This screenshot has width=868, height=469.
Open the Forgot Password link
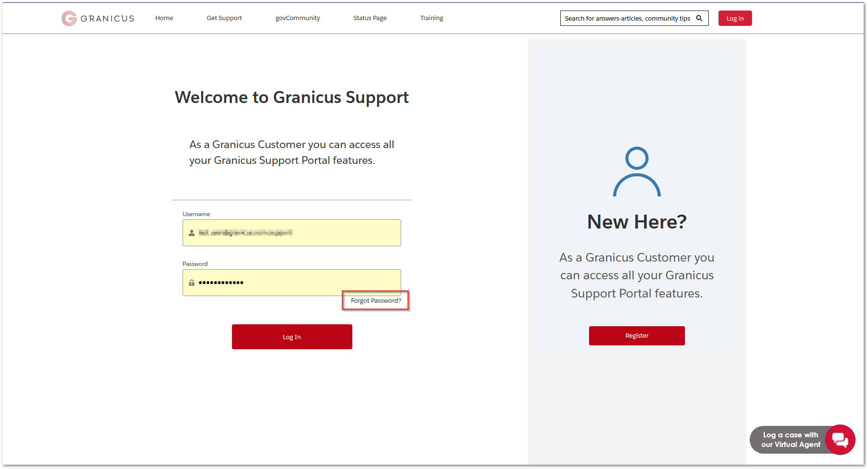pos(375,300)
